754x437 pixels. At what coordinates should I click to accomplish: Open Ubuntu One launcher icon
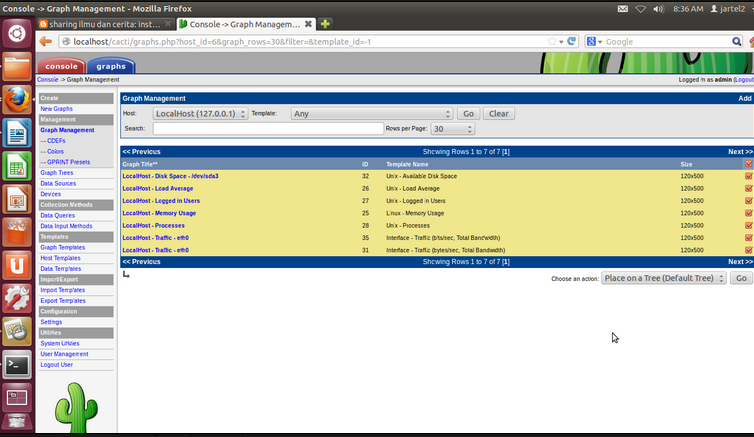(x=17, y=265)
